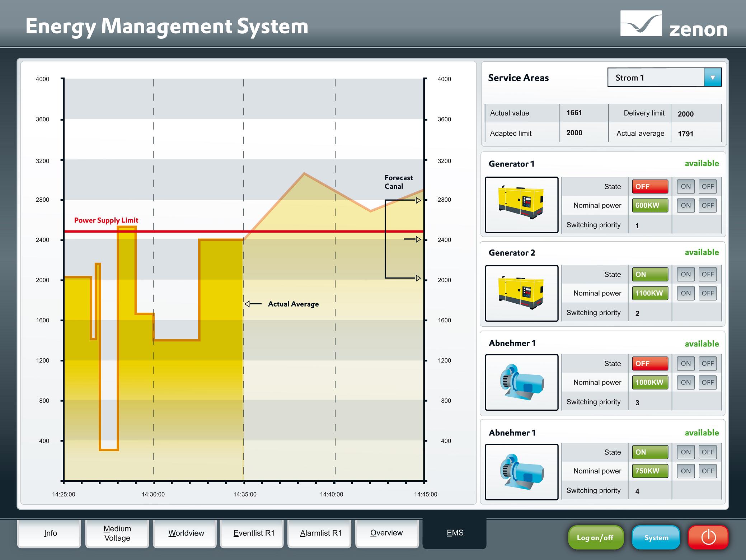The height and width of the screenshot is (560, 746).
Task: Click the Forecast Canal upper arrow marker
Action: [418, 201]
